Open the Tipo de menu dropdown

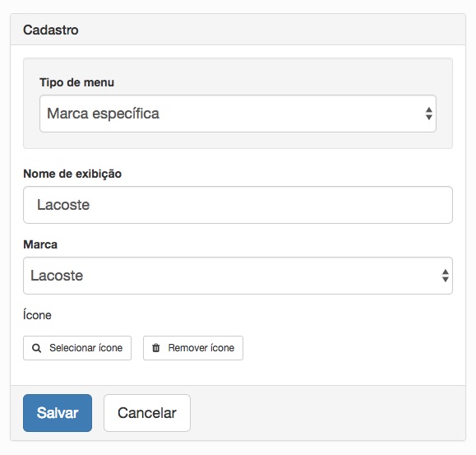238,114
